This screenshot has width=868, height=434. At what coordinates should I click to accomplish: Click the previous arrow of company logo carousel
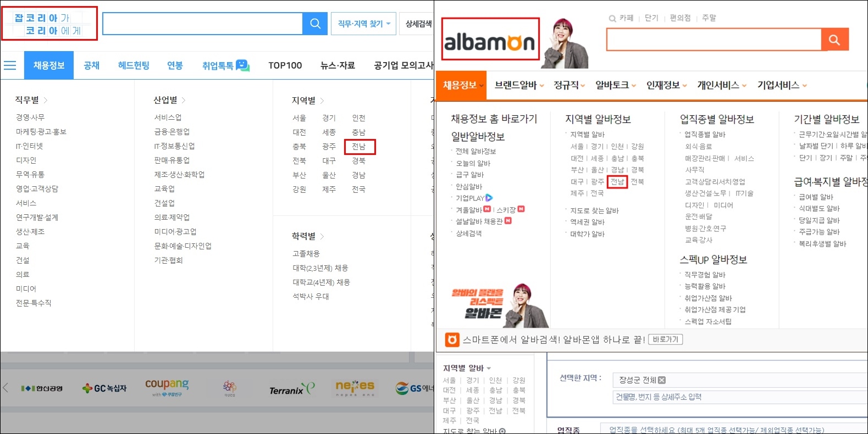tap(5, 388)
